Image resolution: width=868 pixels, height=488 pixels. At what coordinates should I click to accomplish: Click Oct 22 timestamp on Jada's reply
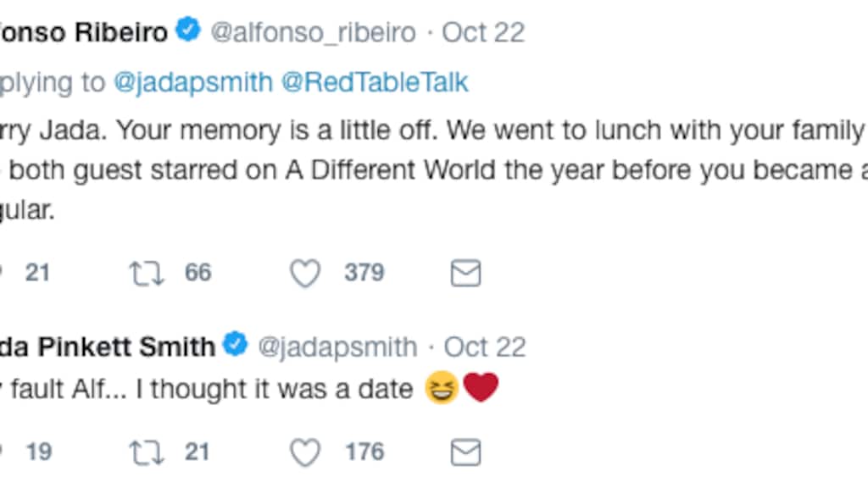pos(485,347)
